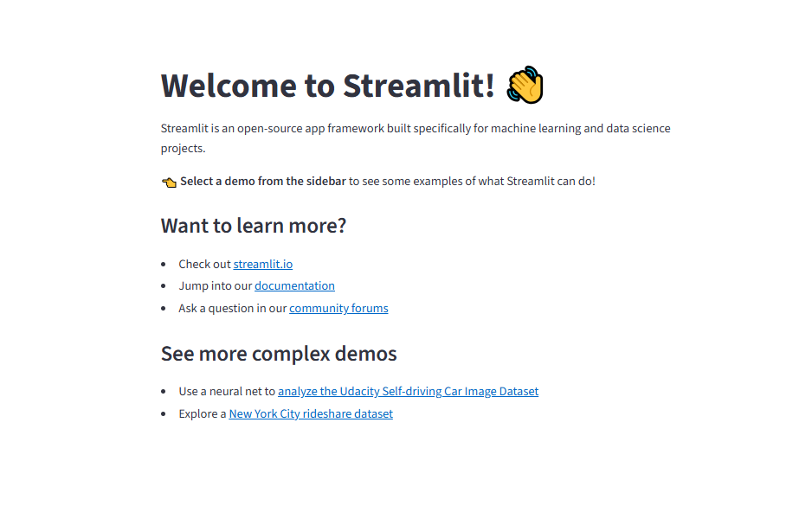The width and height of the screenshot is (812, 525).
Task: Open the New York City rideshare dataset link
Action: [x=311, y=413]
